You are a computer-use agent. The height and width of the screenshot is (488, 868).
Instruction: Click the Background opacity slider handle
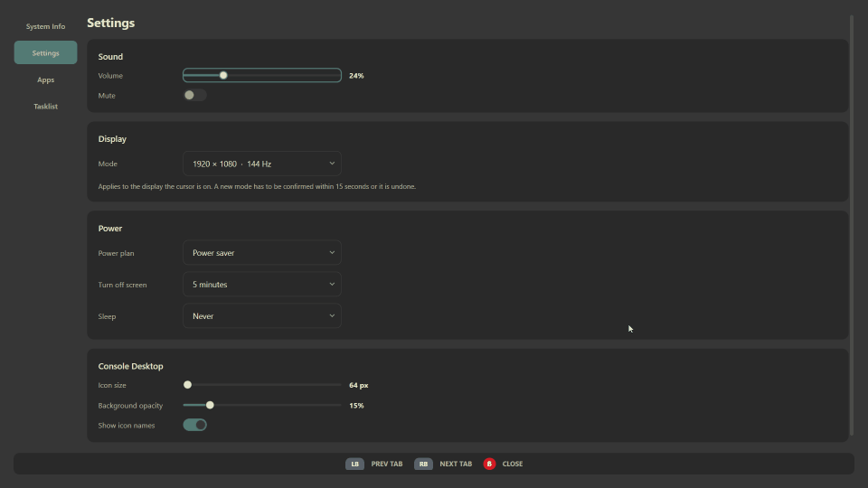(210, 405)
